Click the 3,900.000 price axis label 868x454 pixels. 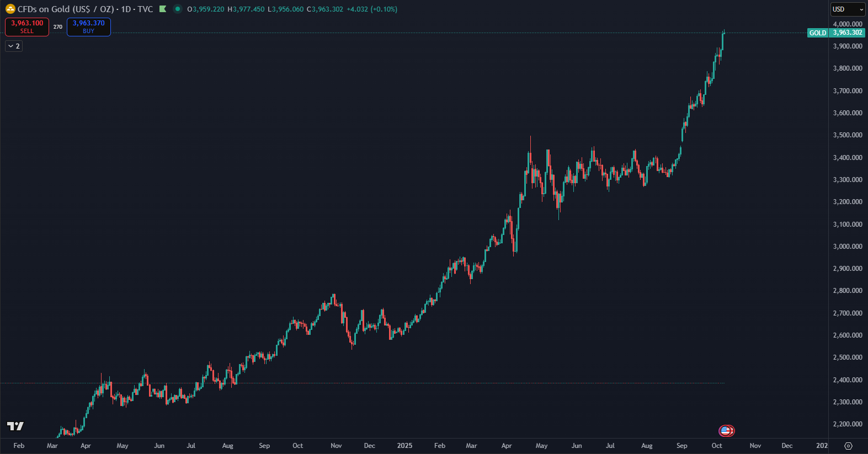click(848, 46)
